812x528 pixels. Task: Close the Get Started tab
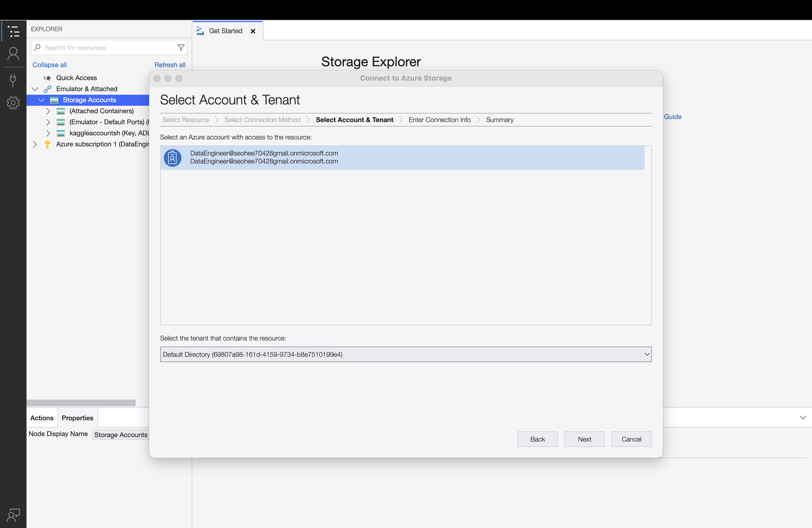[253, 31]
